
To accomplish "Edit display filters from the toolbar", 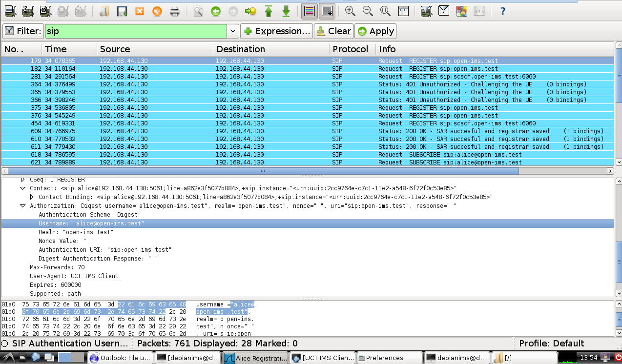I will pos(444,11).
